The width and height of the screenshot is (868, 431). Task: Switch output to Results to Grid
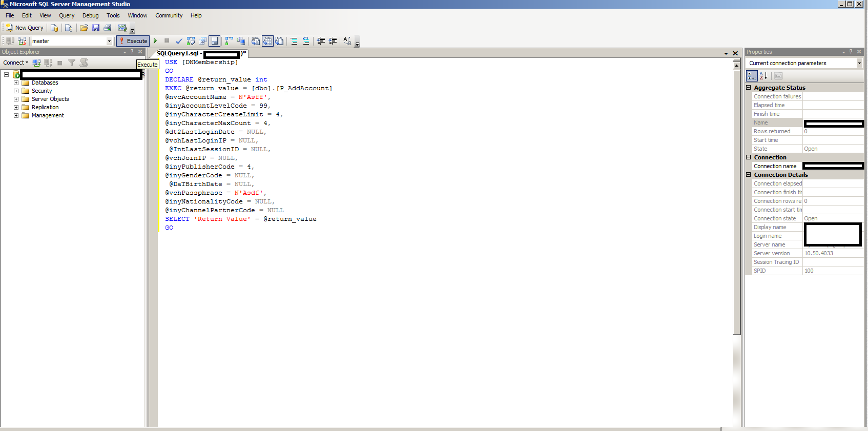(x=267, y=41)
